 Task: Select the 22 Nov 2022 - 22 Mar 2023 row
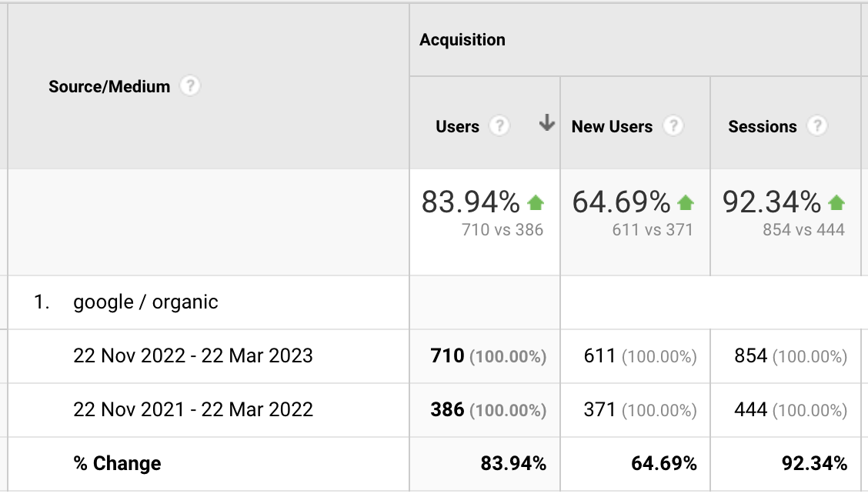pyautogui.click(x=193, y=355)
